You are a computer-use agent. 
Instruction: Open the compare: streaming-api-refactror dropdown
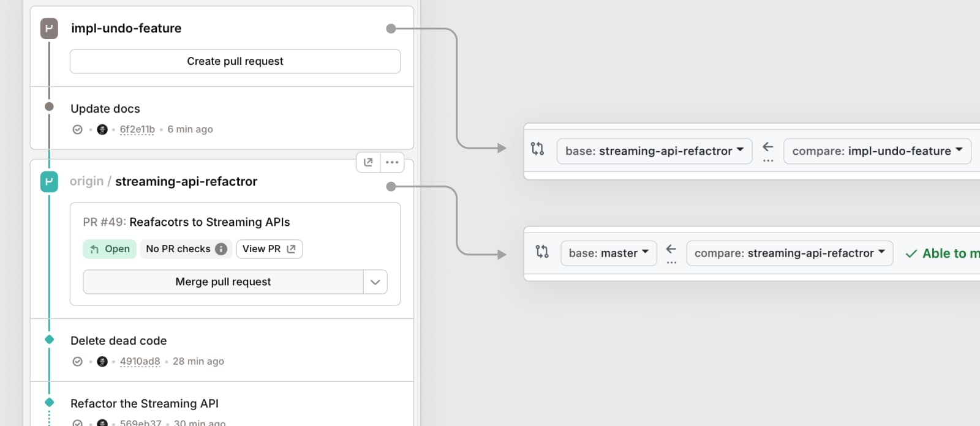coord(789,253)
